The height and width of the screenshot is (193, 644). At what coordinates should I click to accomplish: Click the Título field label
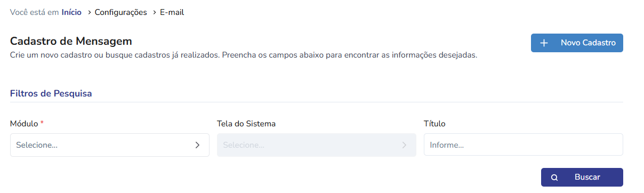[434, 124]
